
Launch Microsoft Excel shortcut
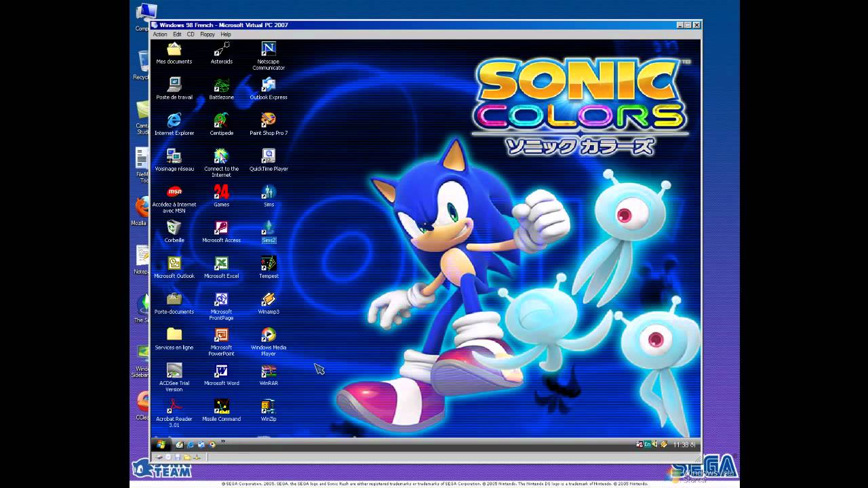click(222, 268)
